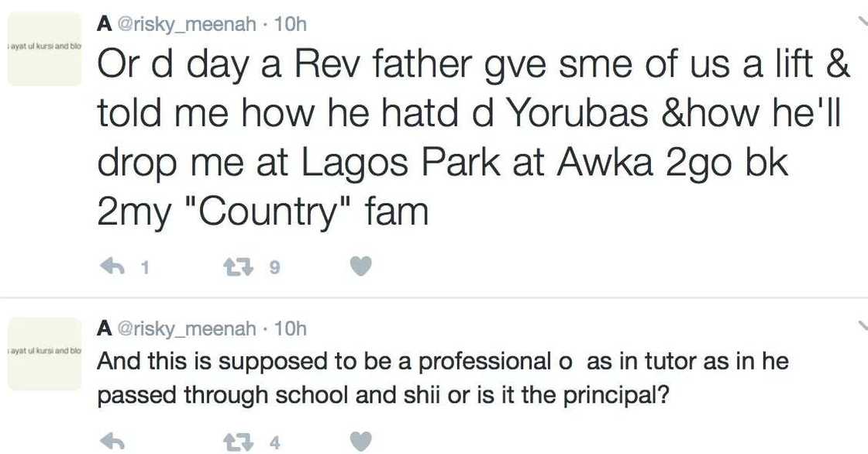Screen dimensions: 868x454
Task: Retweet the tweet mentioning the principal
Action: point(235,442)
